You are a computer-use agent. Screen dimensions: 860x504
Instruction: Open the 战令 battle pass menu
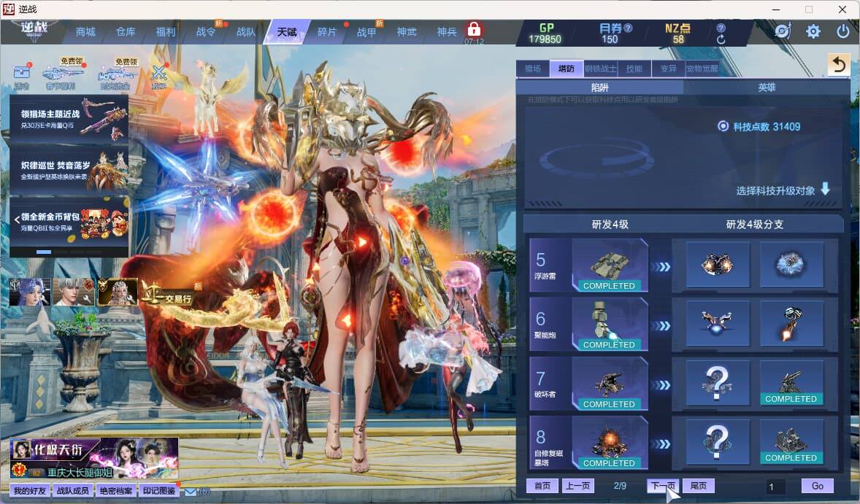pos(206,32)
